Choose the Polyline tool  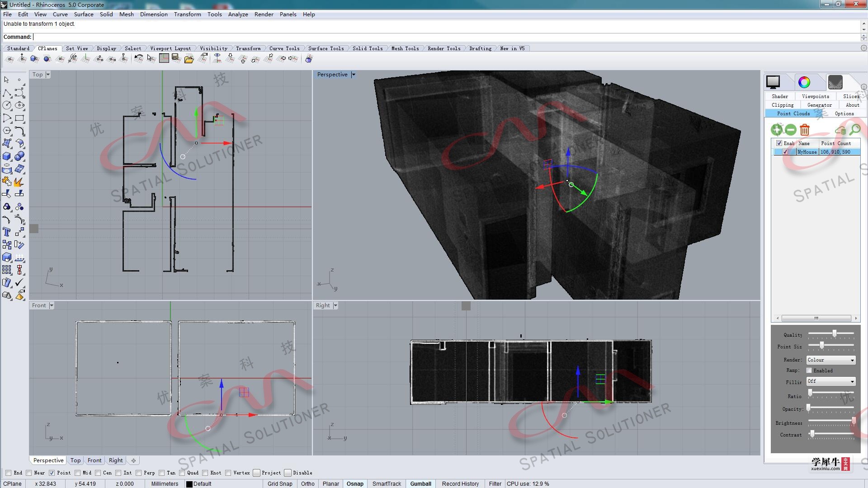click(x=7, y=93)
